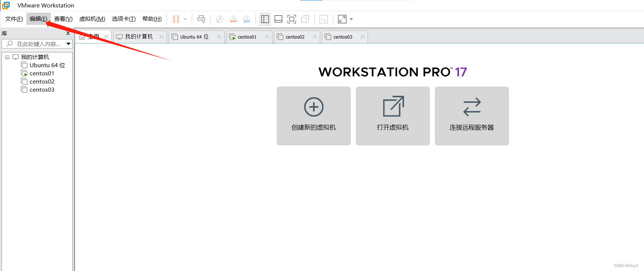Click the running VM icon beside centos01 in library
Screen dimensions: 644x271
(x=24, y=74)
